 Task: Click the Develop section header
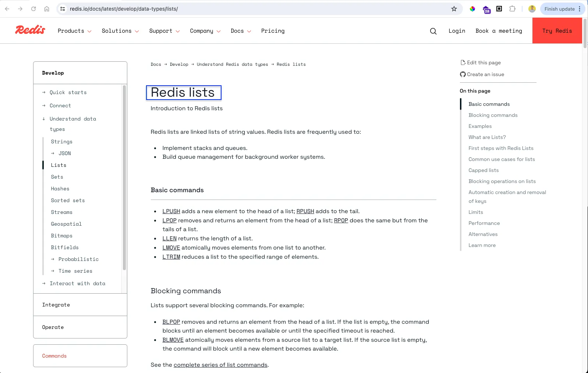pos(80,73)
